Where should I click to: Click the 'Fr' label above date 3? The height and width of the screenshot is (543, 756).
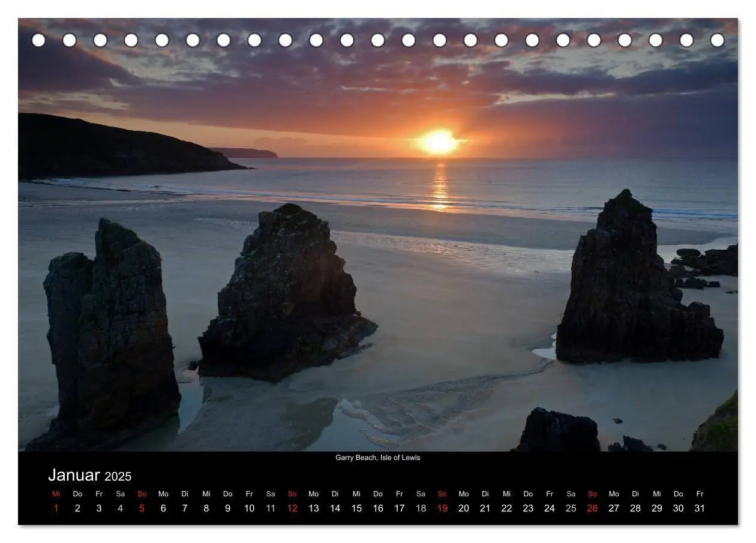[x=99, y=494]
